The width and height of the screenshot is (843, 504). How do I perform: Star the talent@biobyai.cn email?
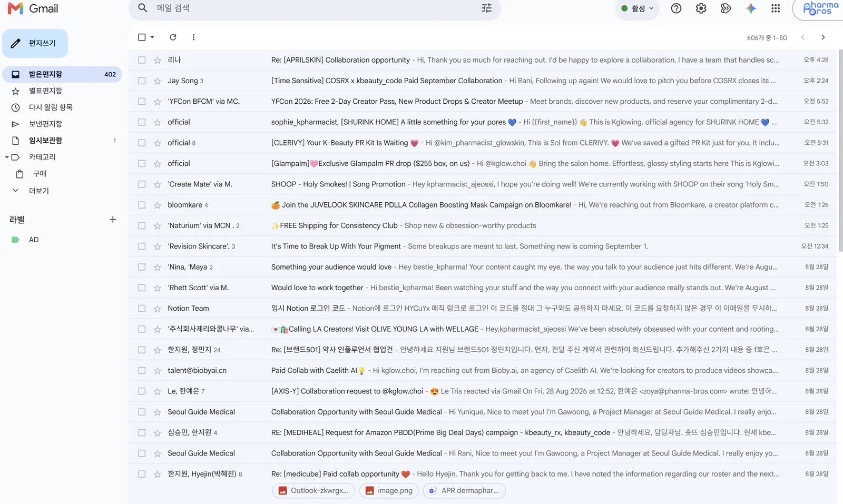point(157,371)
